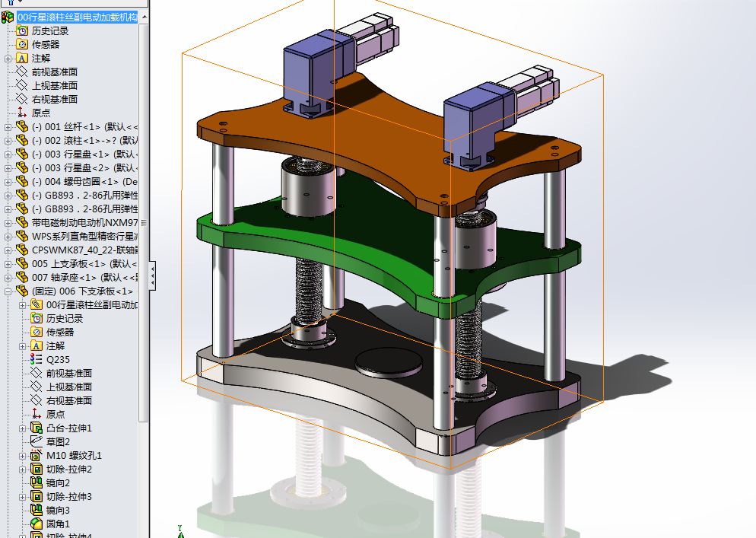Expand the 003 行星盘<2> component
Image resolution: width=756 pixels, height=538 pixels.
click(8, 168)
